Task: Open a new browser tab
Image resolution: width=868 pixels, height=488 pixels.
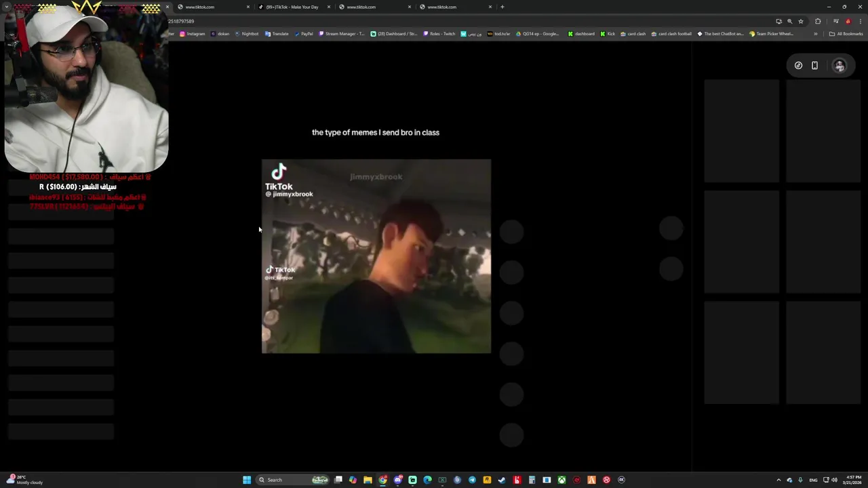Action: [x=502, y=7]
